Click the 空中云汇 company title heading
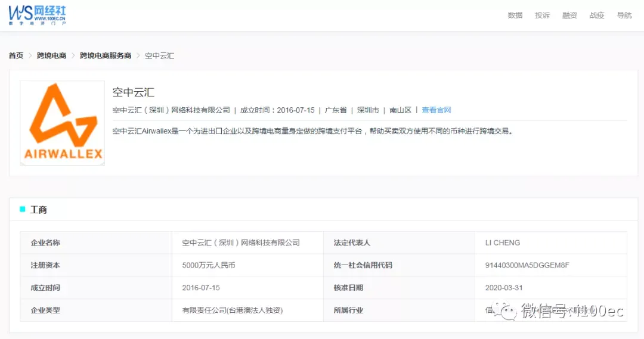The height and width of the screenshot is (339, 644). click(134, 92)
